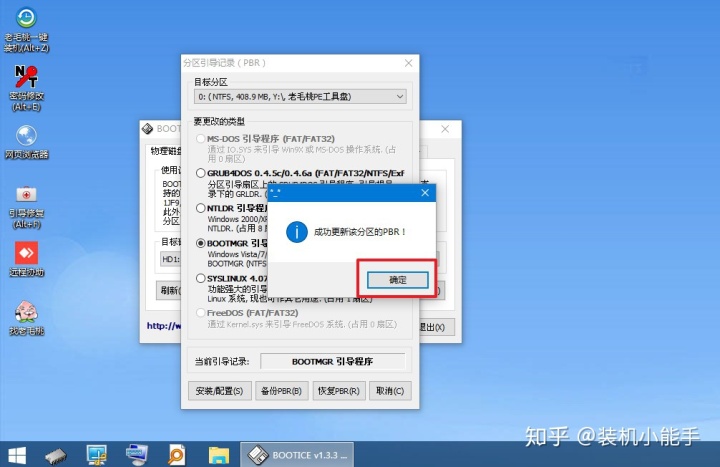This screenshot has width=720, height=467.
Task: Switch to BOOTICE v1.3.3 taskbar button
Action: [x=297, y=455]
